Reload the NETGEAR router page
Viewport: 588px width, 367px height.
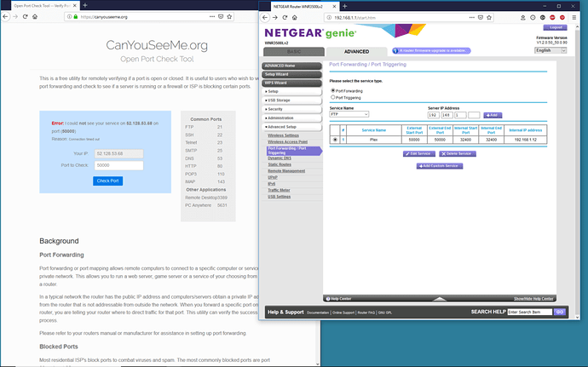click(x=285, y=17)
